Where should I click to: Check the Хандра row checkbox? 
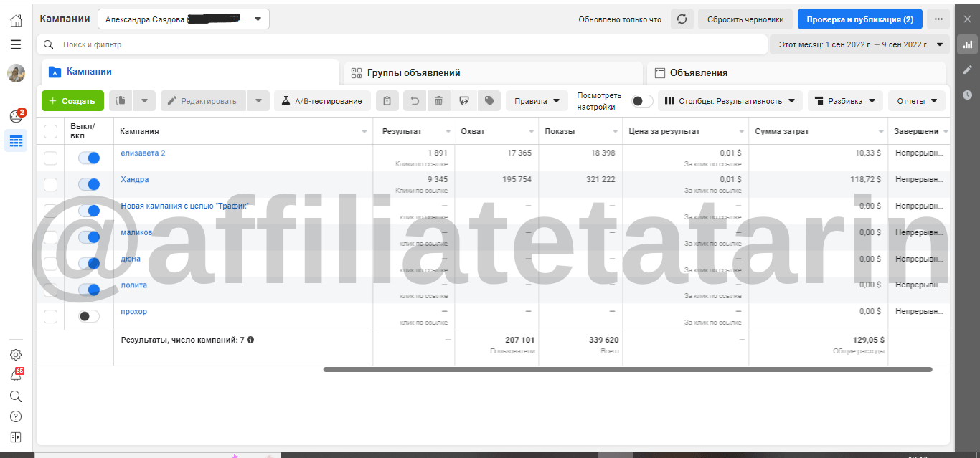(50, 184)
